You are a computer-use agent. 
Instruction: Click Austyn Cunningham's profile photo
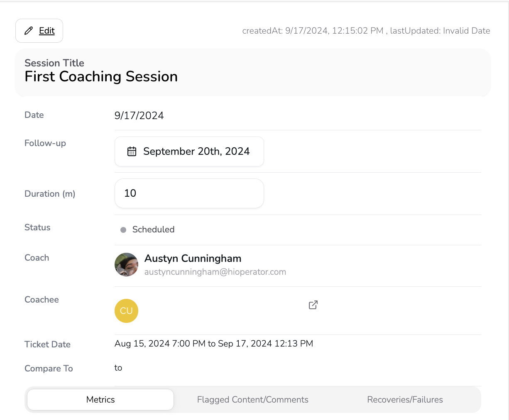click(x=126, y=265)
